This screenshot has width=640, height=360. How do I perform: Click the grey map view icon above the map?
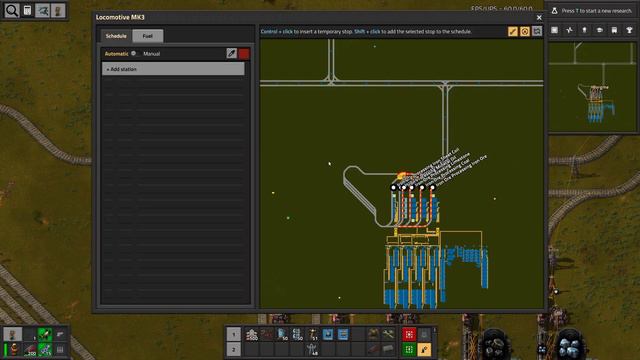[537, 31]
